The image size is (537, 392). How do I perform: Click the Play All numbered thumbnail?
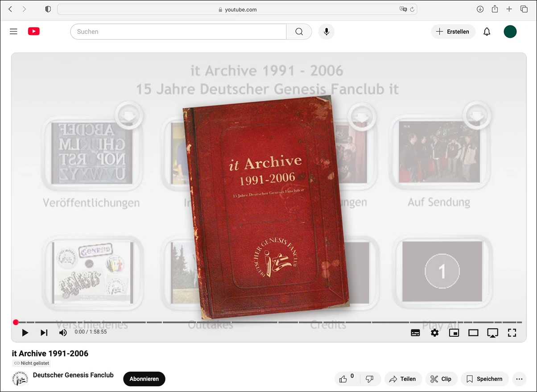pyautogui.click(x=442, y=271)
